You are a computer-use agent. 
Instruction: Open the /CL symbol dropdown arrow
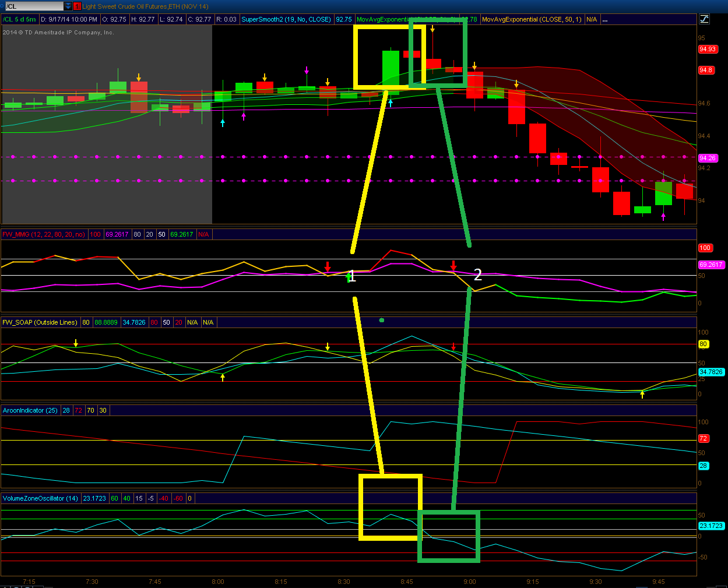coord(68,6)
